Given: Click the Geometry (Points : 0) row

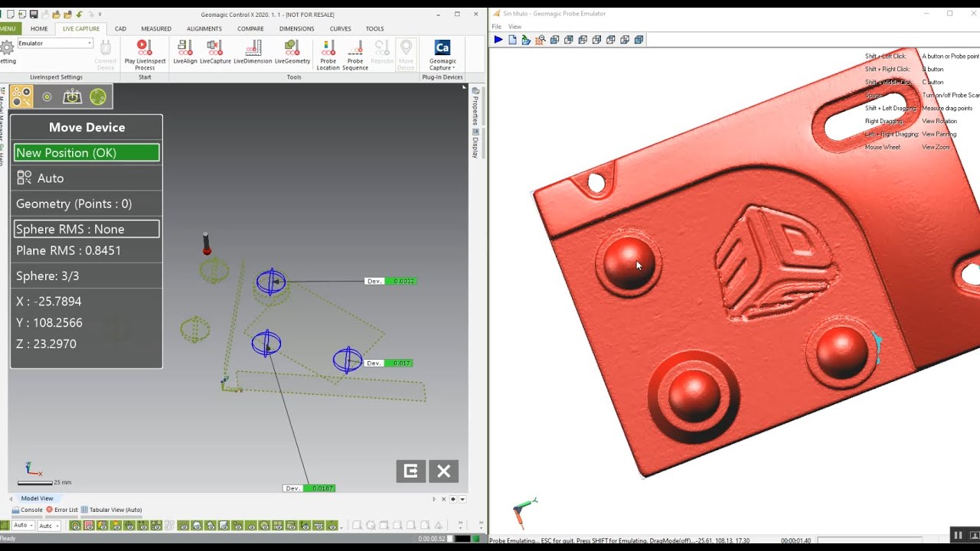Looking at the screenshot, I should (87, 204).
